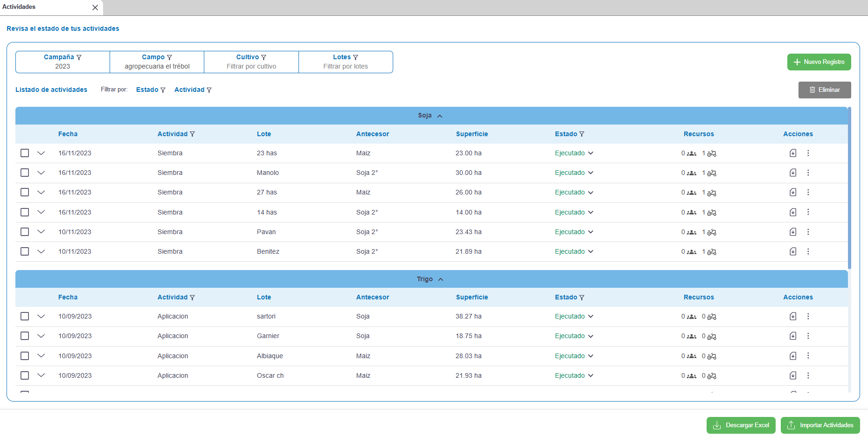Open the Cultivo filter selector
The height and width of the screenshot is (437, 868).
click(x=251, y=62)
